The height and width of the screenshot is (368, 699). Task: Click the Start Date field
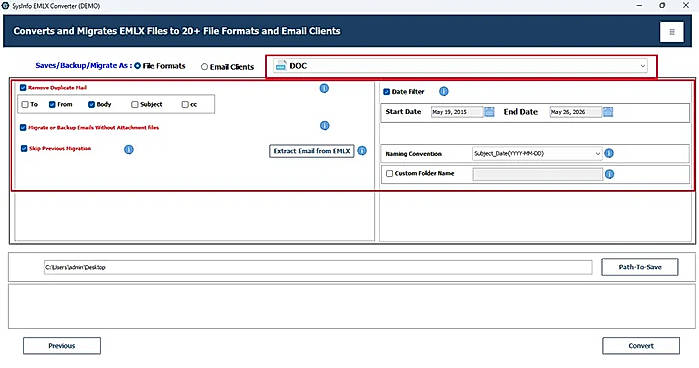(457, 112)
